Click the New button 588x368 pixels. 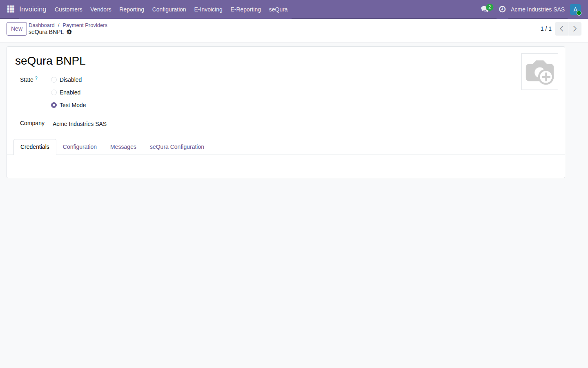[17, 29]
